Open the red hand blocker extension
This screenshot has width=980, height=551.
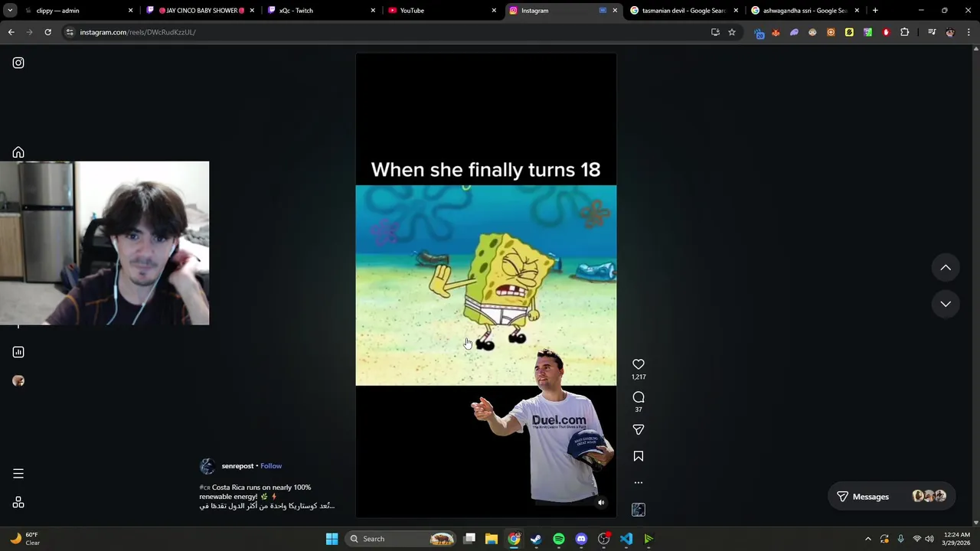click(x=886, y=32)
